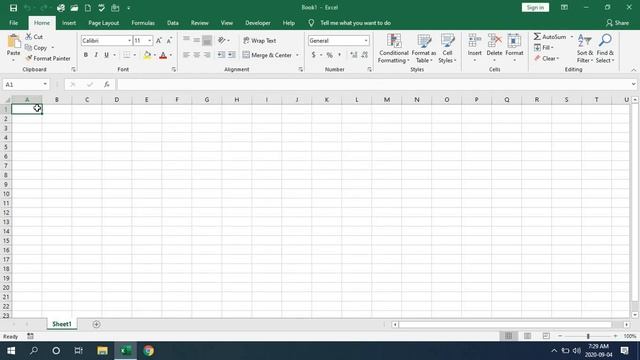
Task: Apply the accounting dollar number format
Action: pos(313,55)
